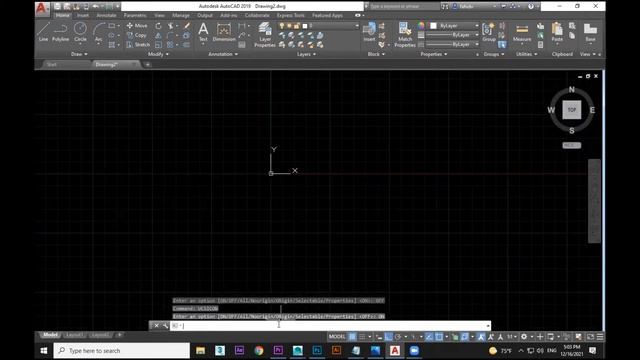Click the command line customize wrench icon
This screenshot has height=360, width=640.
click(165, 325)
